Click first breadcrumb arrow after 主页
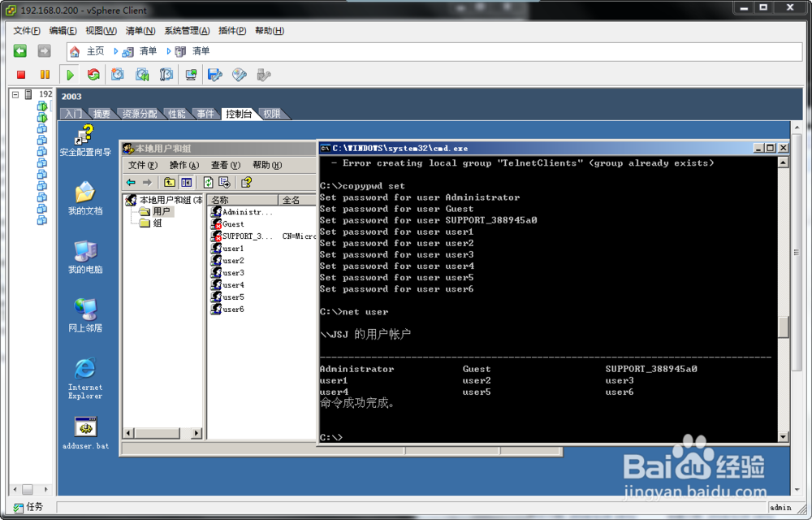The image size is (812, 520). (x=115, y=51)
